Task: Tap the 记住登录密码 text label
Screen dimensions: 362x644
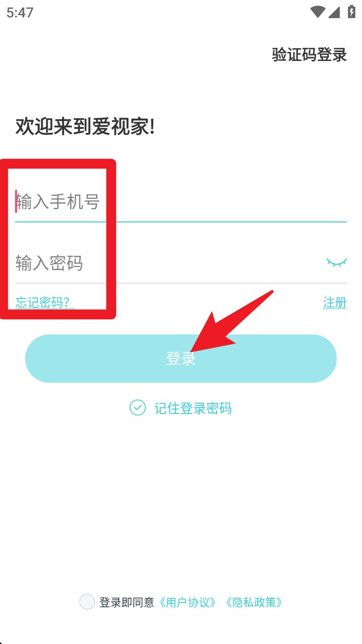Action: (x=193, y=409)
